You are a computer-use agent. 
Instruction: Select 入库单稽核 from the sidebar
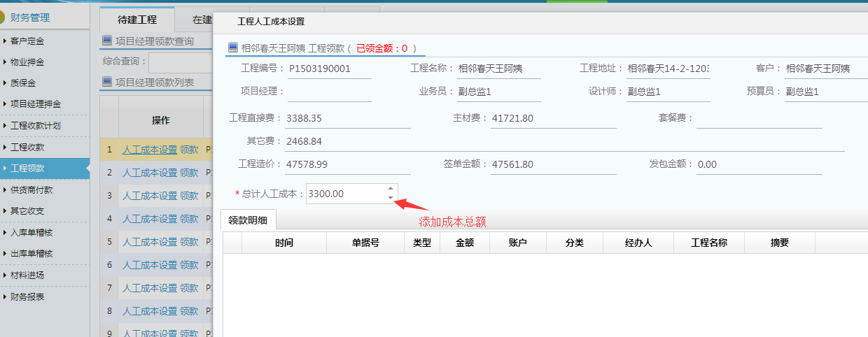[x=31, y=232]
